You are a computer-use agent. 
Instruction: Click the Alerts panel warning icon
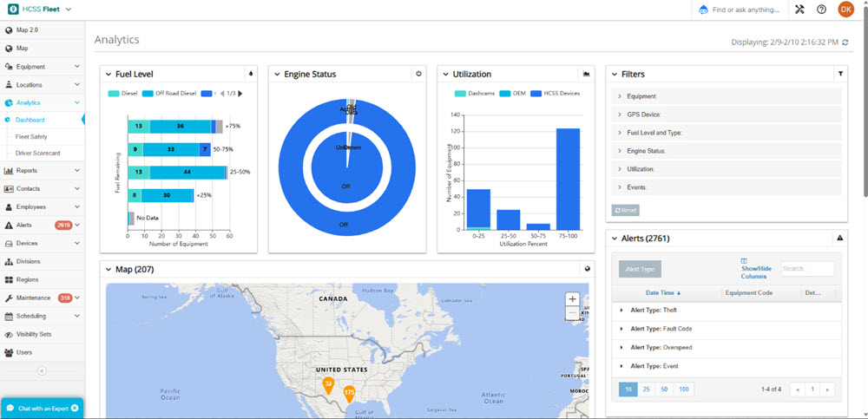pyautogui.click(x=840, y=238)
